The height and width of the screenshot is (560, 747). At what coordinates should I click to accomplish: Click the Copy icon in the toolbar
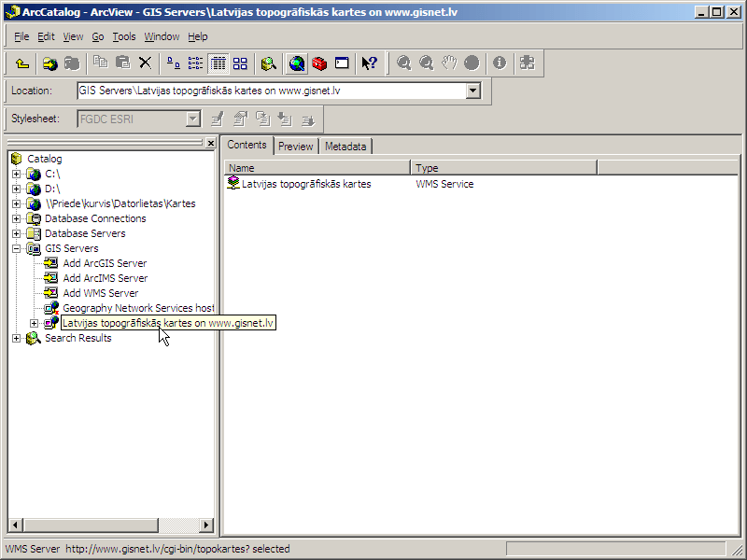click(101, 63)
